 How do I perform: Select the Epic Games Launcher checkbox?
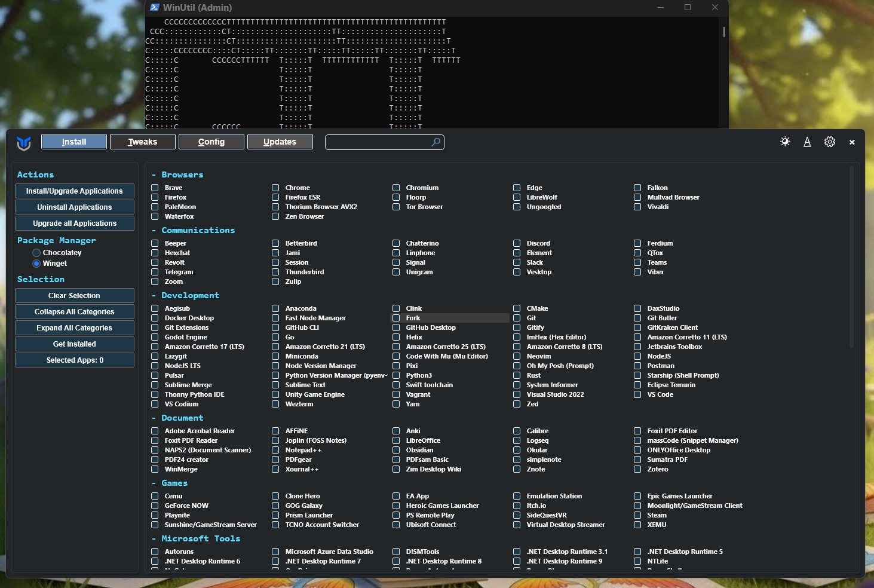click(637, 496)
